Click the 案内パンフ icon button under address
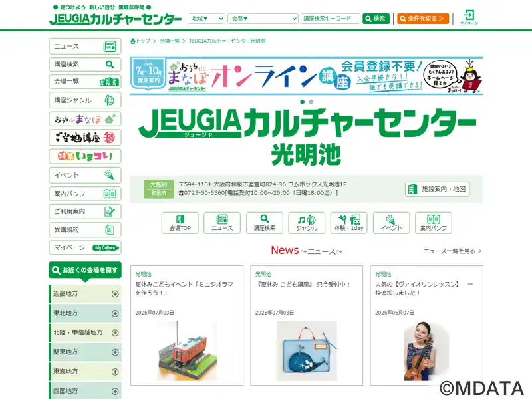The width and height of the screenshot is (532, 399). 434,223
